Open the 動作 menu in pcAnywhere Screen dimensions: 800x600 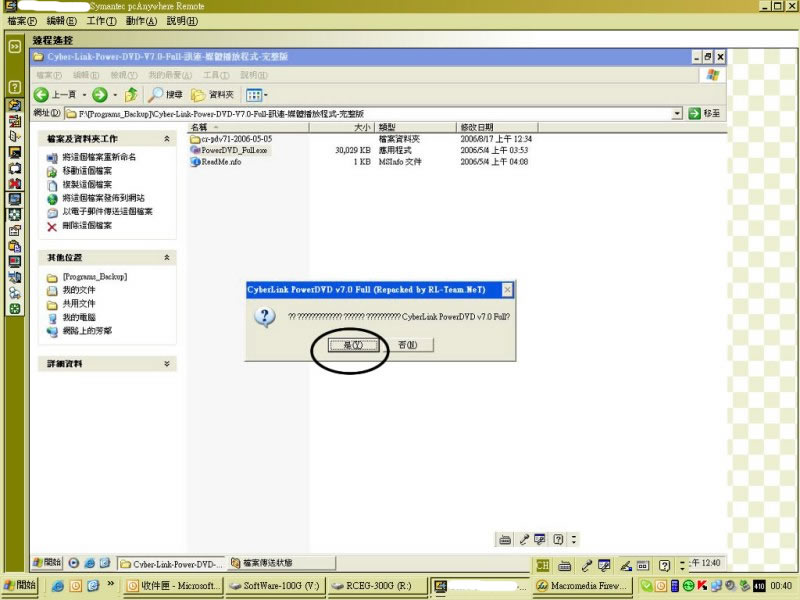pyautogui.click(x=141, y=21)
